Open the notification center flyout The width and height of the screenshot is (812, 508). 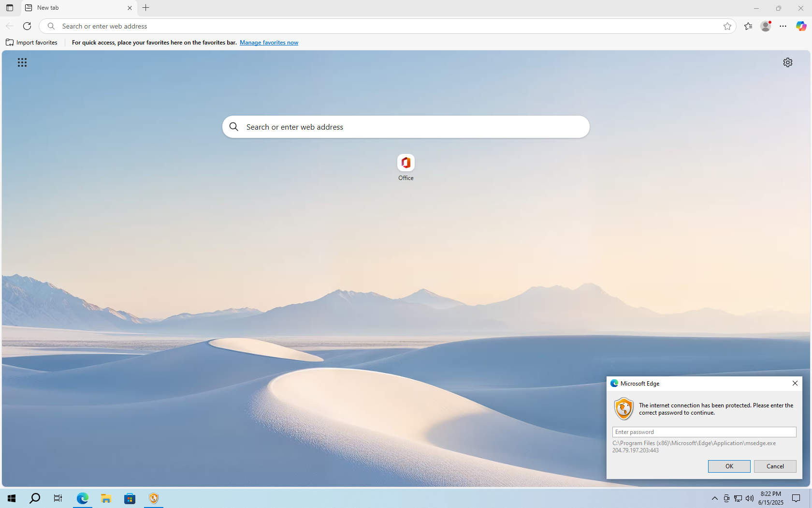point(796,498)
